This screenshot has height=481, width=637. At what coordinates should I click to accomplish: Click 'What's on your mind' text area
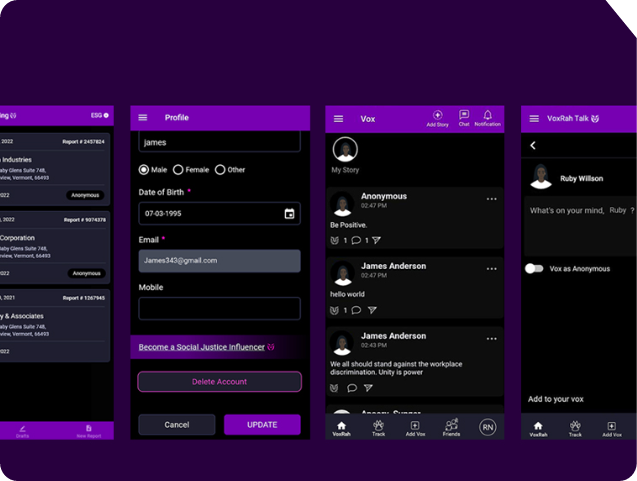coord(580,226)
